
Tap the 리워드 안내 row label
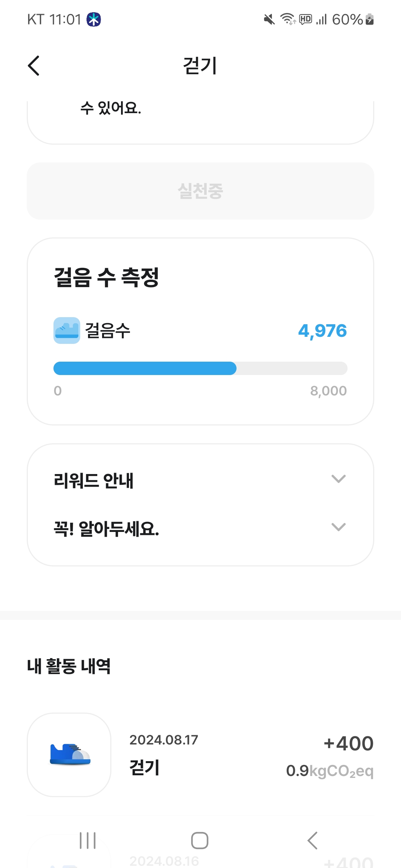tap(94, 480)
